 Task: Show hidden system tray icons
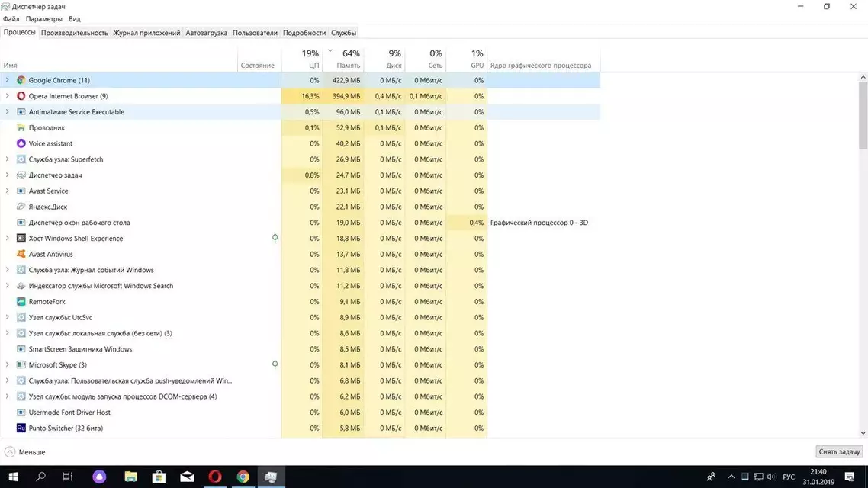[731, 477]
